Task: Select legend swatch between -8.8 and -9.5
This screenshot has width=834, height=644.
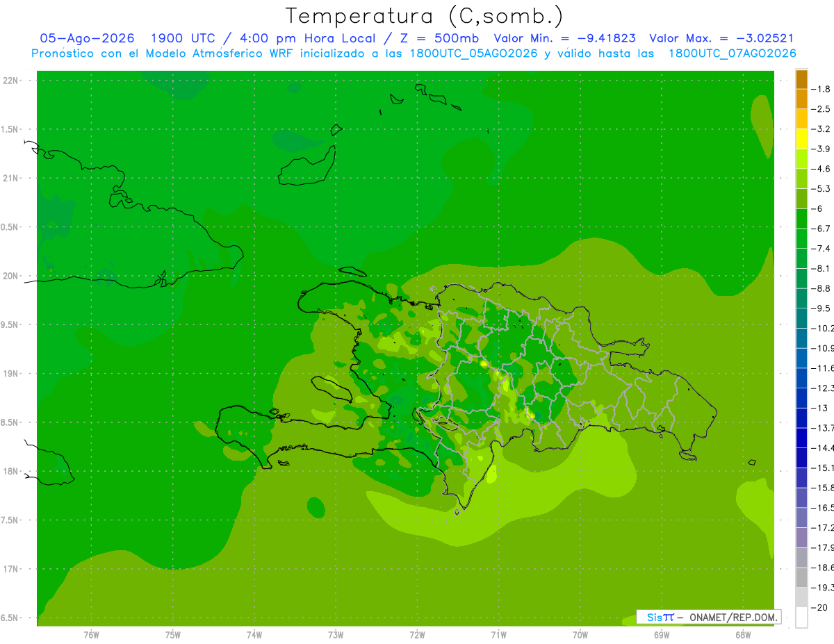Action: click(801, 298)
